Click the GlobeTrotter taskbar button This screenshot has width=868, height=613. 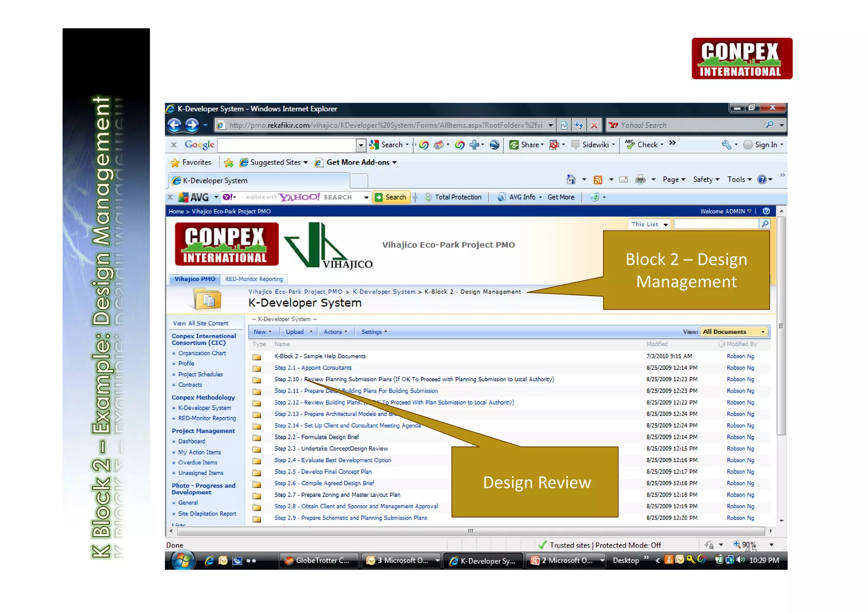pos(319,560)
